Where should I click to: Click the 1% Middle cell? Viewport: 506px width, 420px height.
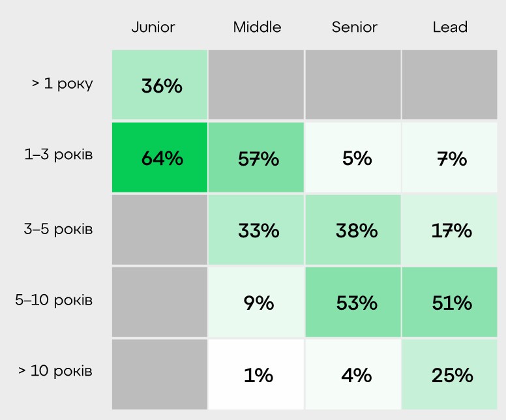pos(256,375)
